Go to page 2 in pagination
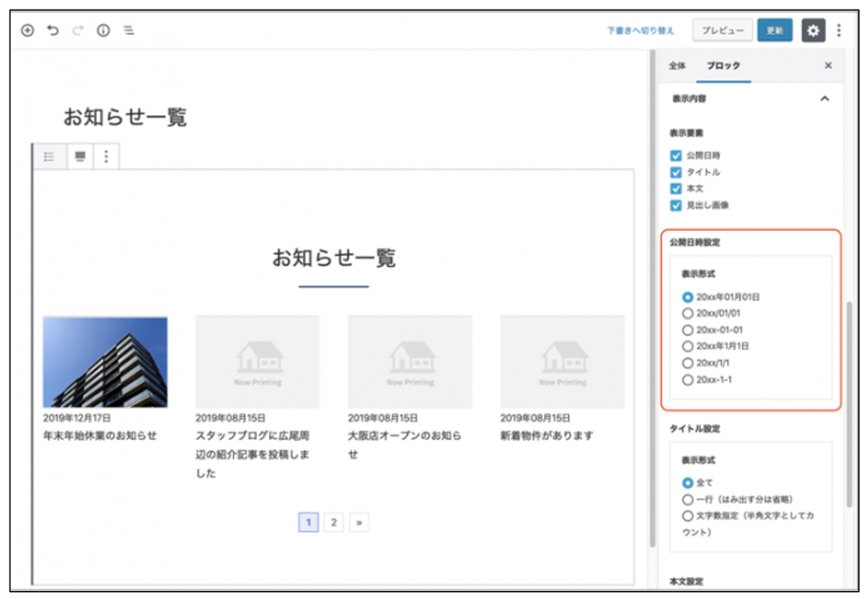 (x=333, y=522)
